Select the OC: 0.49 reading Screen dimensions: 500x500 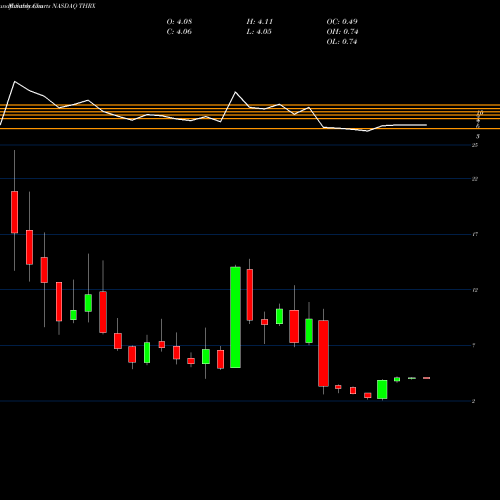point(342,22)
